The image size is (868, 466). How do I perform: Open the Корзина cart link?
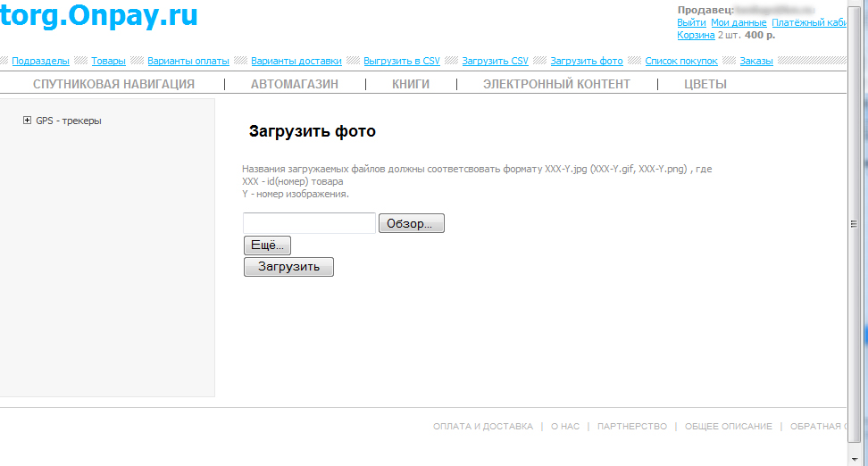pyautogui.click(x=696, y=35)
